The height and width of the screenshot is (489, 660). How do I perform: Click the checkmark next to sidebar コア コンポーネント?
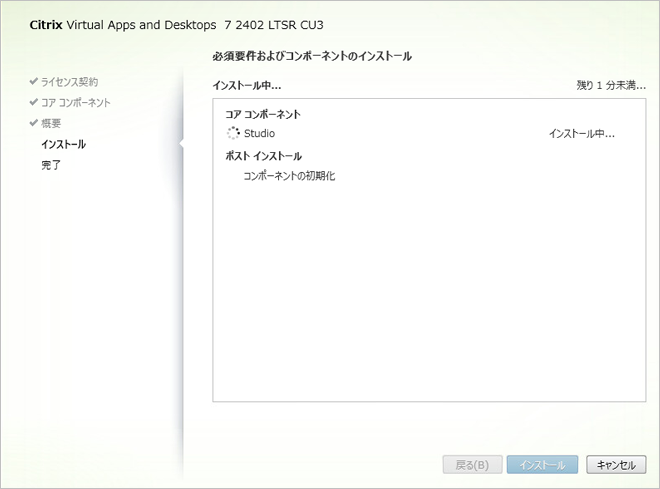34,102
